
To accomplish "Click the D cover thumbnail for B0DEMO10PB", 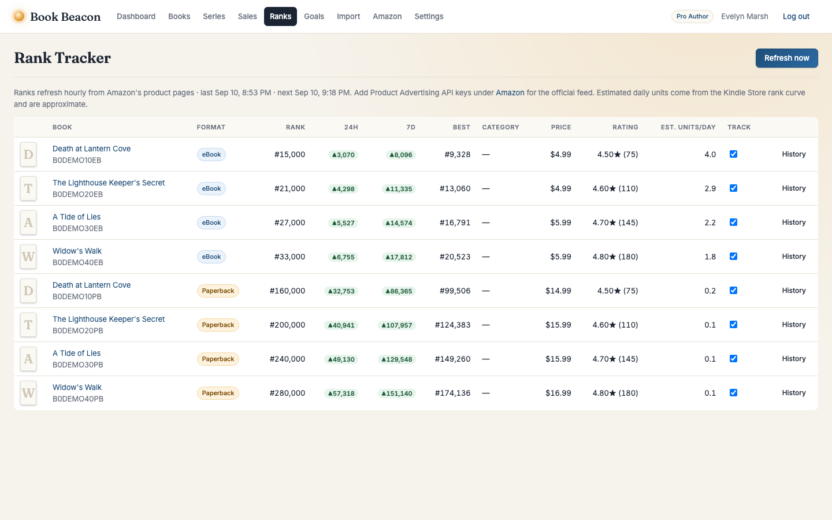I will tap(28, 291).
